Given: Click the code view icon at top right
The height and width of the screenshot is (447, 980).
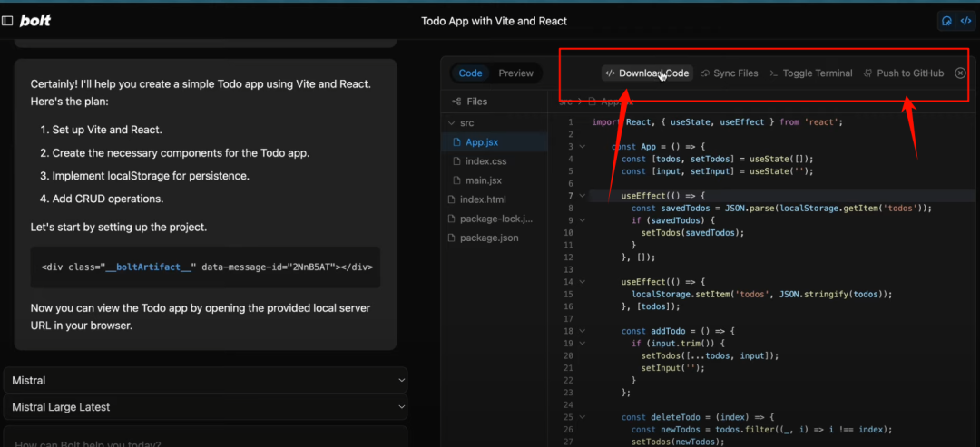Looking at the screenshot, I should (x=965, y=21).
